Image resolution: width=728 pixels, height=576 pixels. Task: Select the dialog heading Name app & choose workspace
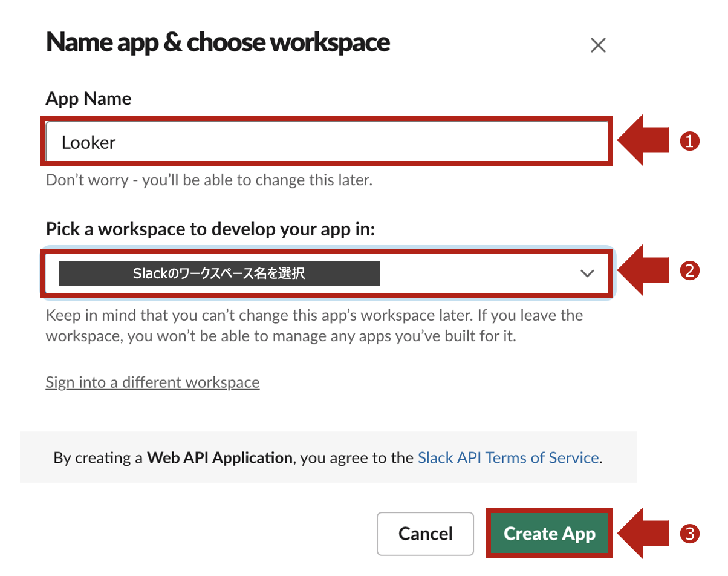tap(218, 43)
